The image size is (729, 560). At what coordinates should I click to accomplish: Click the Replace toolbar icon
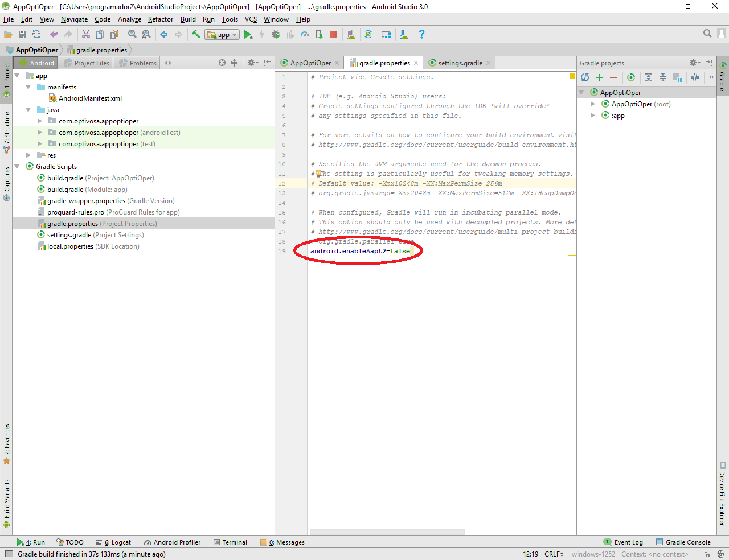coord(146,35)
